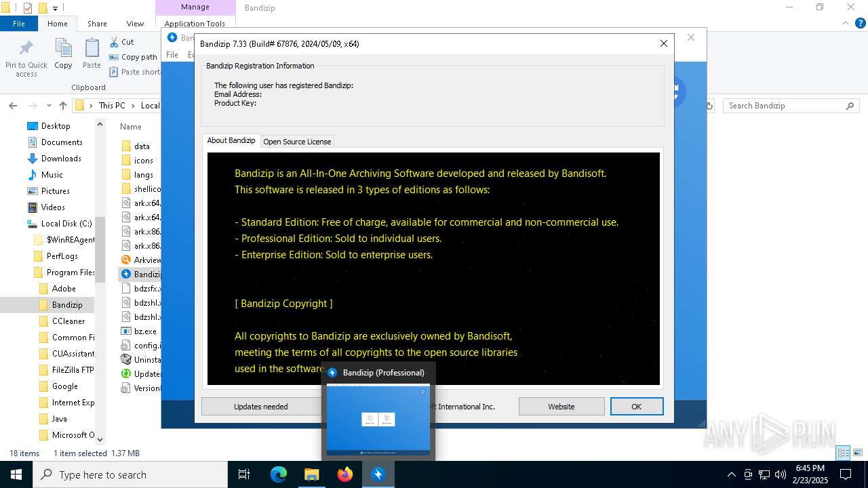The height and width of the screenshot is (488, 868).
Task: Go back with Explorer back arrow
Action: point(13,106)
